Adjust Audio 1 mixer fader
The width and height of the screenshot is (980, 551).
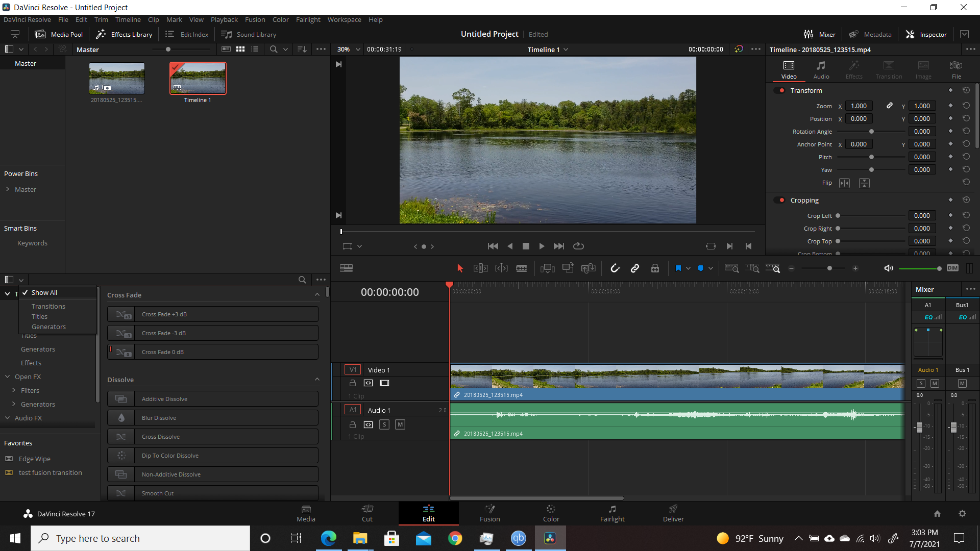click(919, 427)
